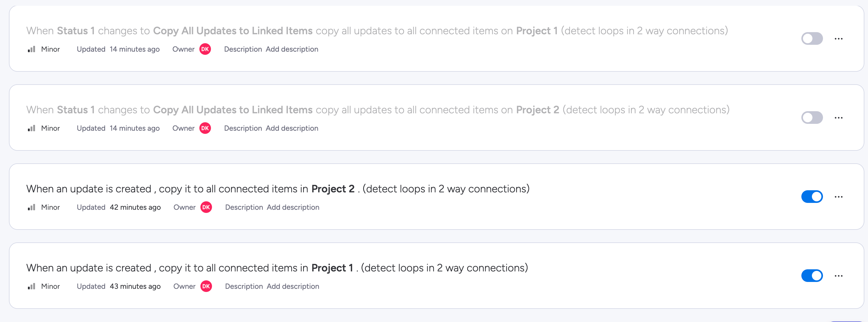
Task: Open the automation titled copy to Project 1 connected items
Action: point(277,268)
